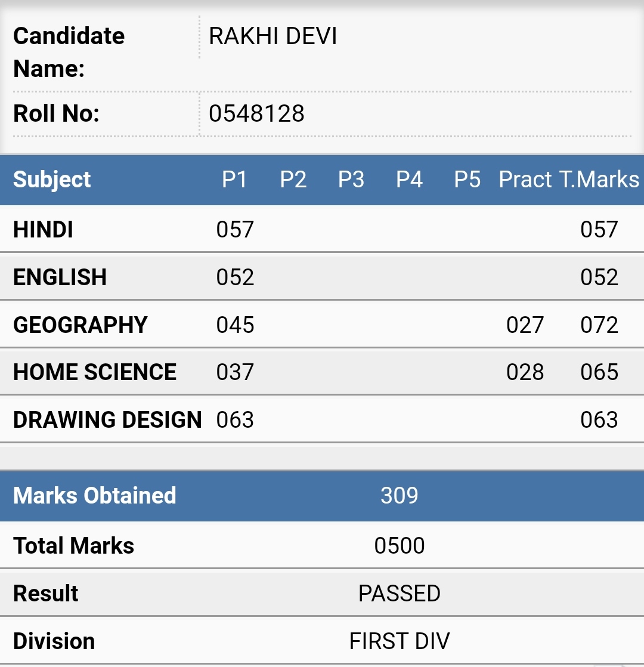Click Home Science practical marks 028

[525, 372]
